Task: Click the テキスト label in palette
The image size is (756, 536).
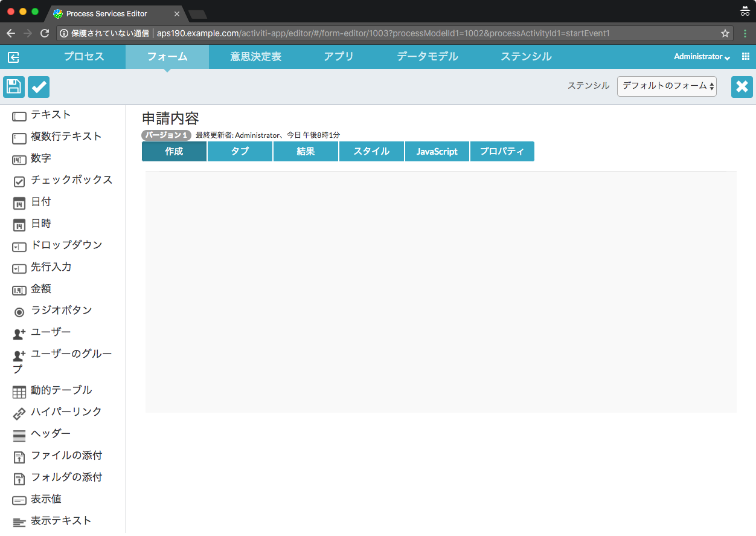Action: pyautogui.click(x=51, y=115)
